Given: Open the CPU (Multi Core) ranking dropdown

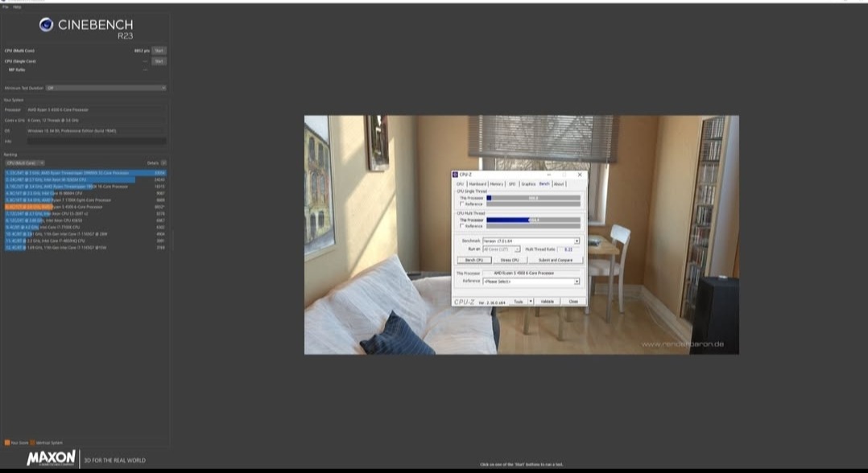Looking at the screenshot, I should [x=24, y=163].
